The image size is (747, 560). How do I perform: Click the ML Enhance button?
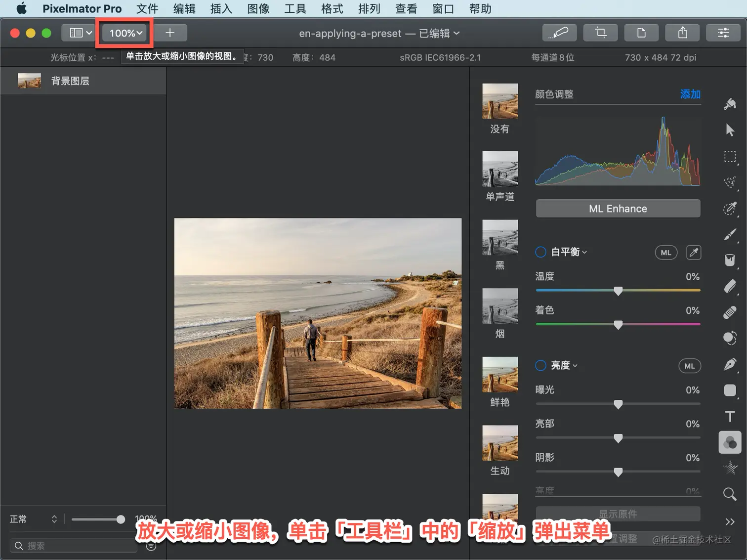(x=618, y=209)
